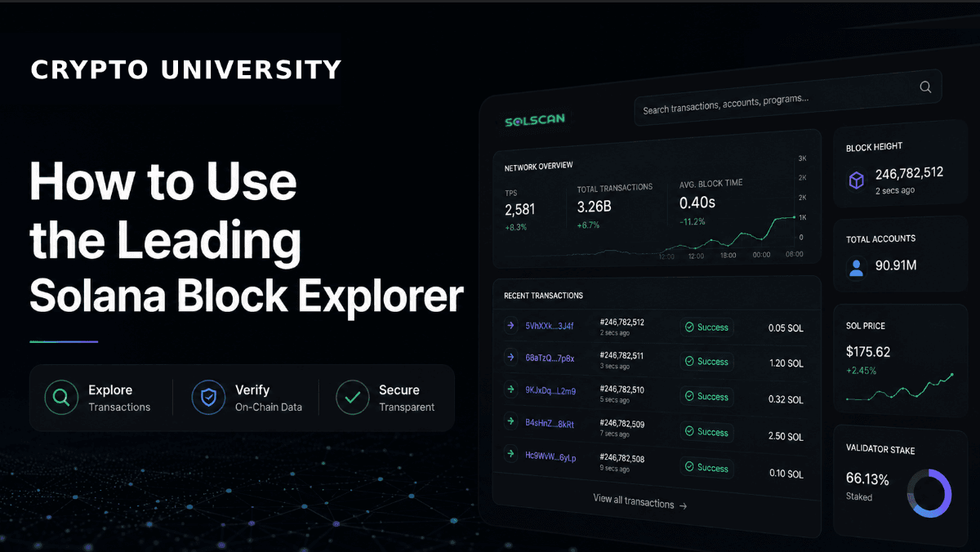Click block number #246,782,512 in transactions
This screenshot has width=980, height=552.
[x=621, y=322]
